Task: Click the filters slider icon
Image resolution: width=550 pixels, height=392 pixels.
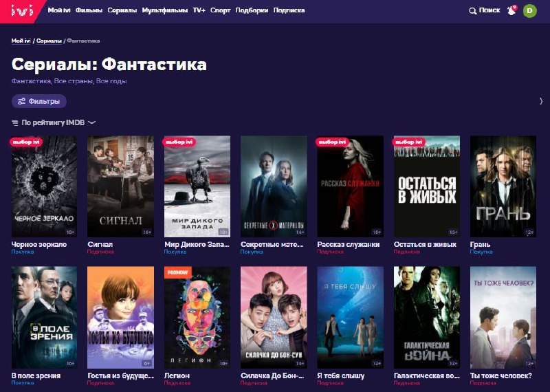Action: [21, 101]
